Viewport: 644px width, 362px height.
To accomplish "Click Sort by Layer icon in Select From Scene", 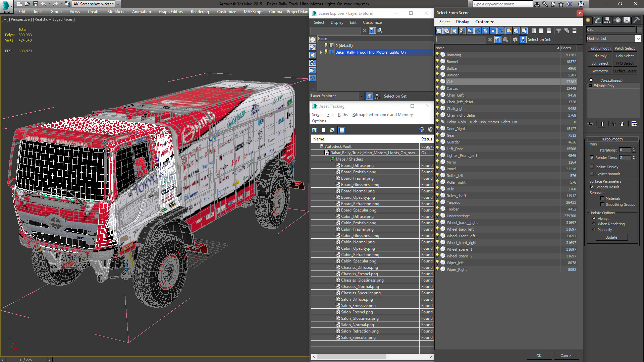I will point(515,40).
